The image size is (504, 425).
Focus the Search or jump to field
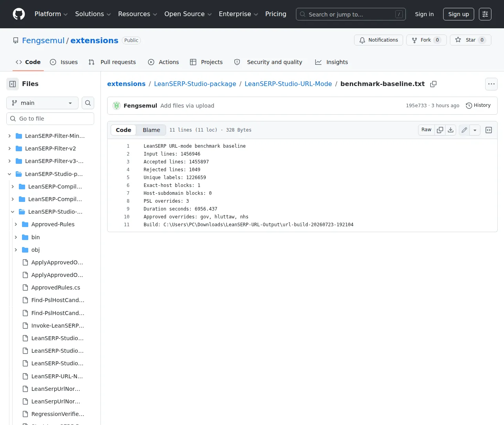(x=351, y=14)
